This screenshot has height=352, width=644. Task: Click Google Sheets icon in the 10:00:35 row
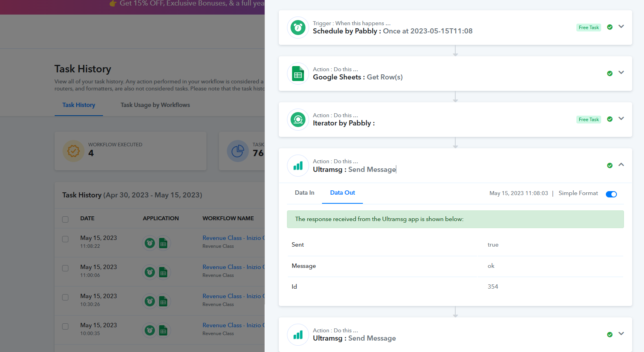point(163,331)
